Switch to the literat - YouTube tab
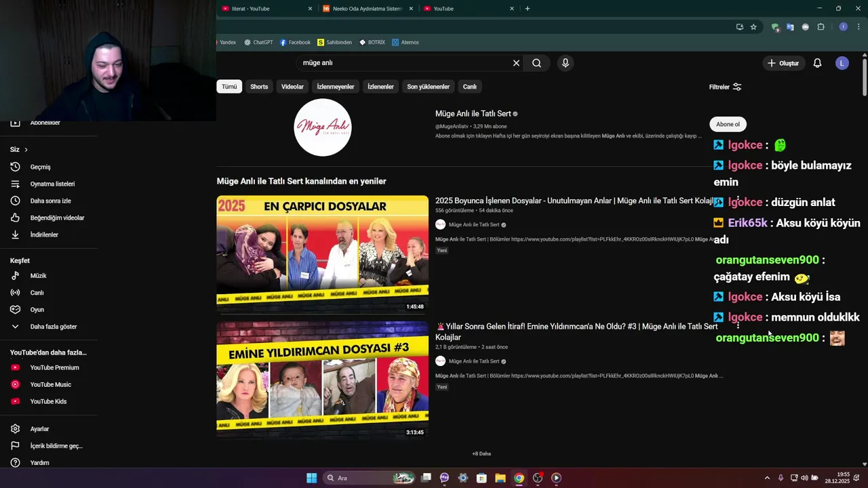This screenshot has width=868, height=488. [x=267, y=9]
